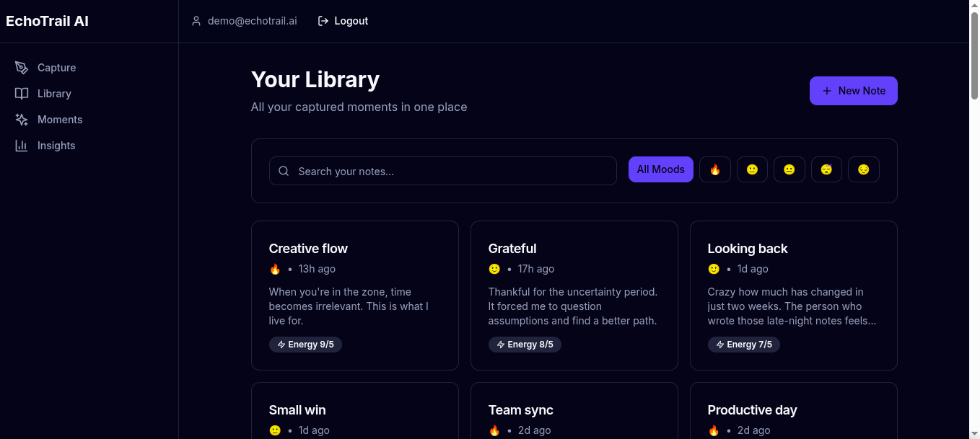Open the Looking back note card
This screenshot has height=439, width=980.
[793, 296]
